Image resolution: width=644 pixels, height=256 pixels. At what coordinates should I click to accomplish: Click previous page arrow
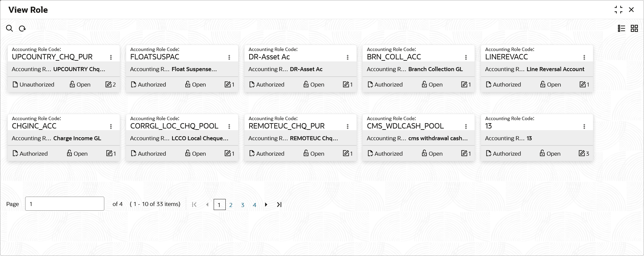pyautogui.click(x=207, y=205)
